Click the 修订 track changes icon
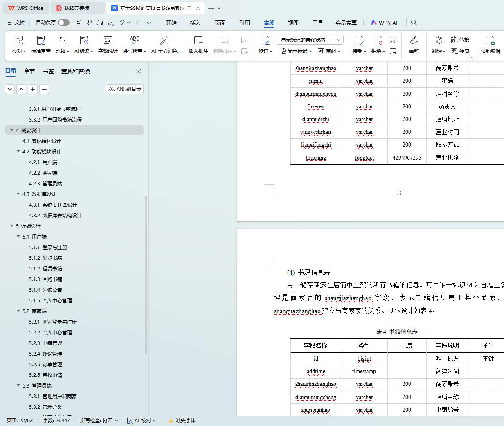This screenshot has width=504, height=426. [x=265, y=40]
